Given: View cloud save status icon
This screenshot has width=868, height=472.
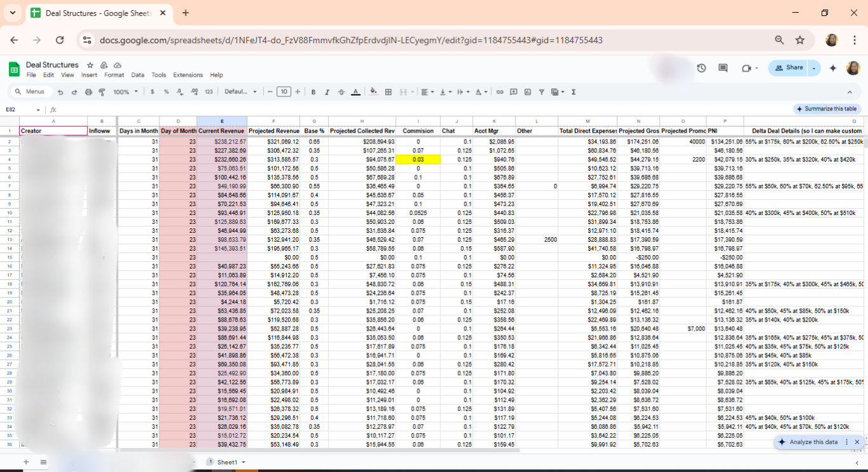Looking at the screenshot, I should point(117,65).
